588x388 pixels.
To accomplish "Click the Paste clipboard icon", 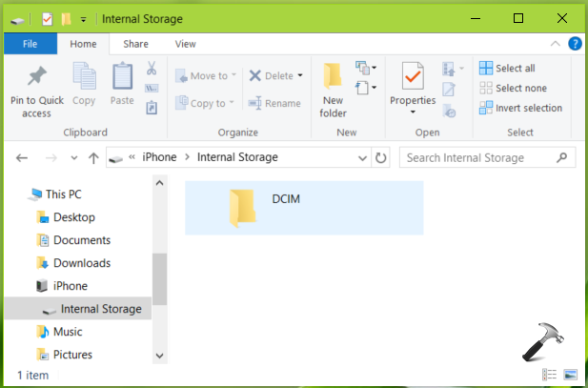I will click(122, 76).
